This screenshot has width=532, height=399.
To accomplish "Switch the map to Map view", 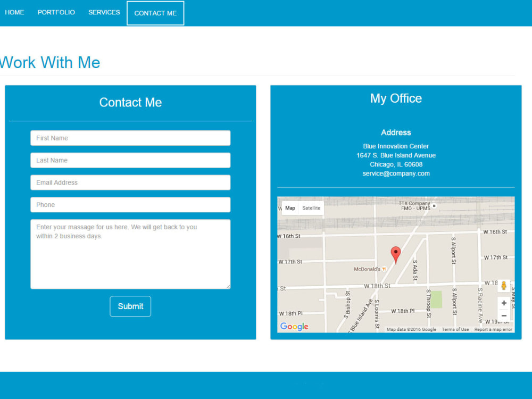I will pyautogui.click(x=290, y=208).
